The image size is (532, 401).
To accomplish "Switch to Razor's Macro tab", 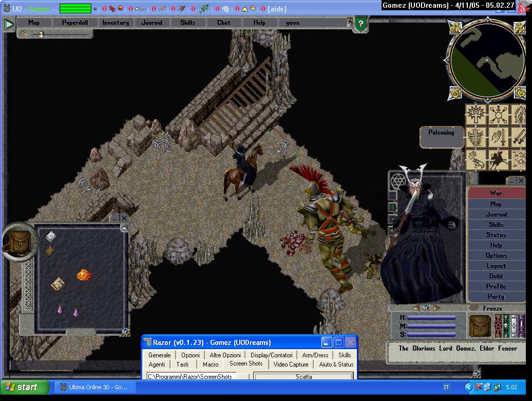I will tap(211, 364).
